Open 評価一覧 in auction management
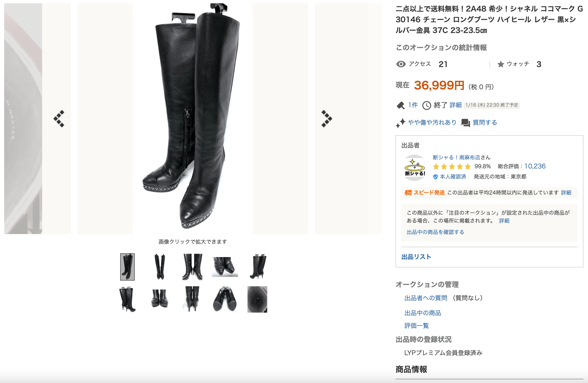 [416, 326]
